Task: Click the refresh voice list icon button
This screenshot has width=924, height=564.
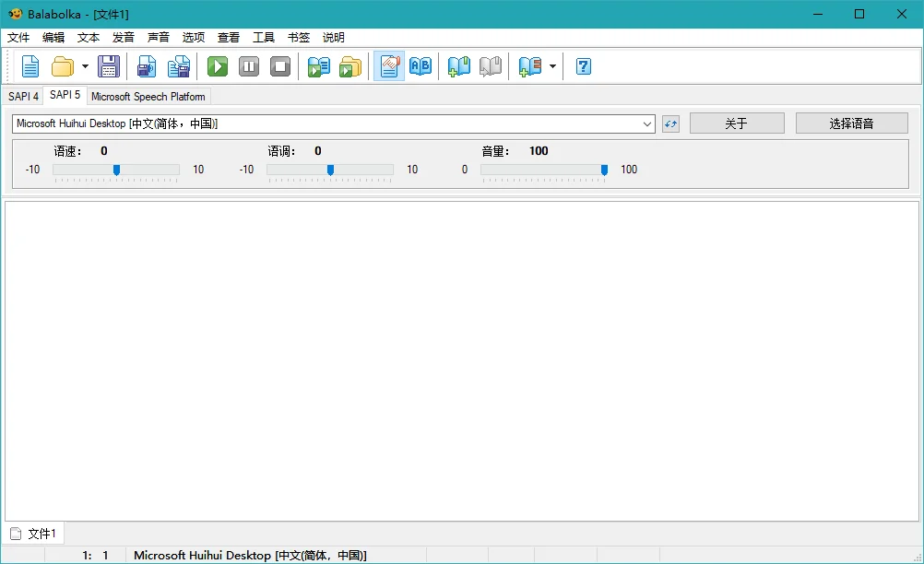Action: 670,123
